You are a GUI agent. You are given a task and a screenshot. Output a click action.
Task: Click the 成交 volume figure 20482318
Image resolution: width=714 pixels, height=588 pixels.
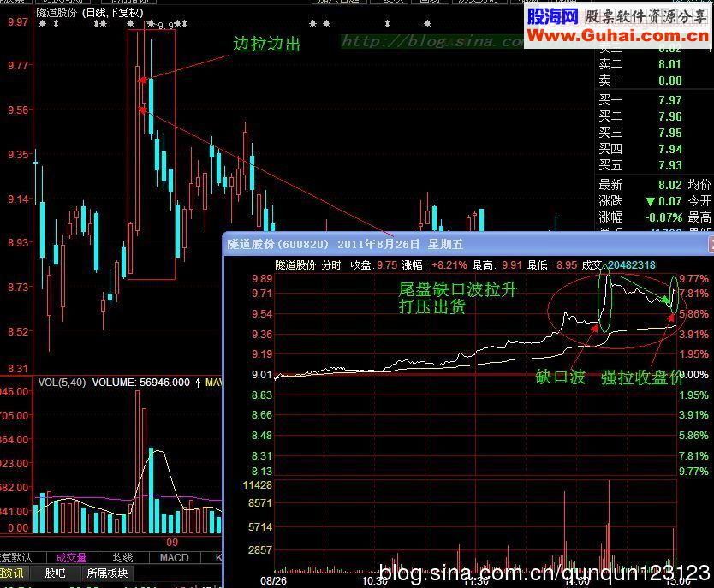point(632,264)
